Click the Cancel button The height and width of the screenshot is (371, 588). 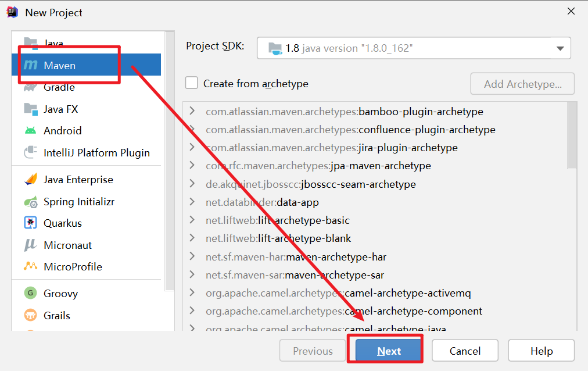(x=465, y=351)
